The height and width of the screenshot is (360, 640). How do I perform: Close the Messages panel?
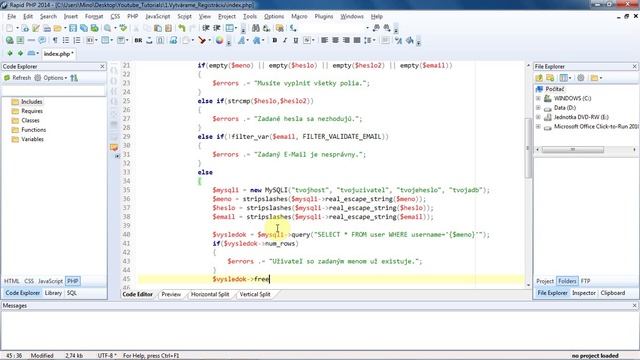tap(635, 306)
